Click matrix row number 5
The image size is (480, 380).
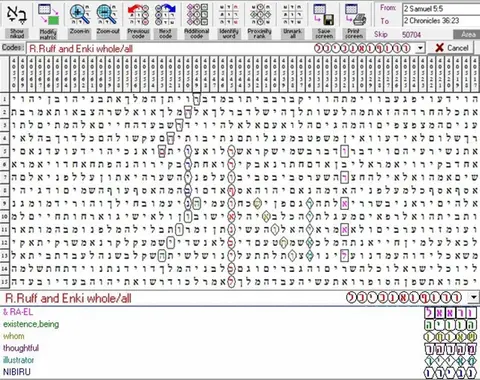[4, 151]
